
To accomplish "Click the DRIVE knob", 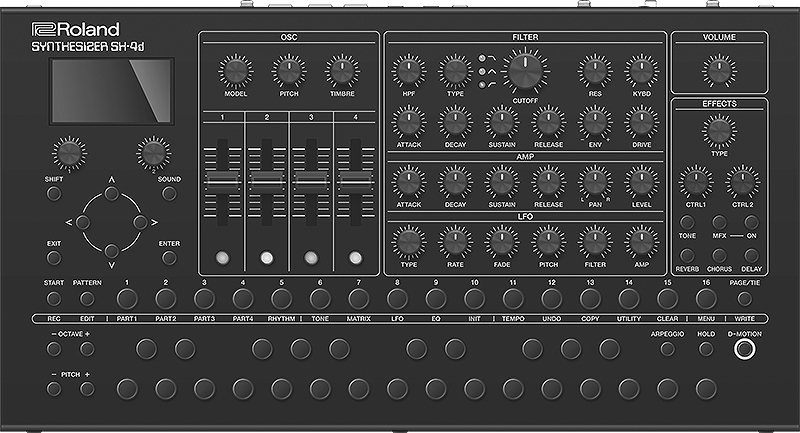I will (x=642, y=122).
